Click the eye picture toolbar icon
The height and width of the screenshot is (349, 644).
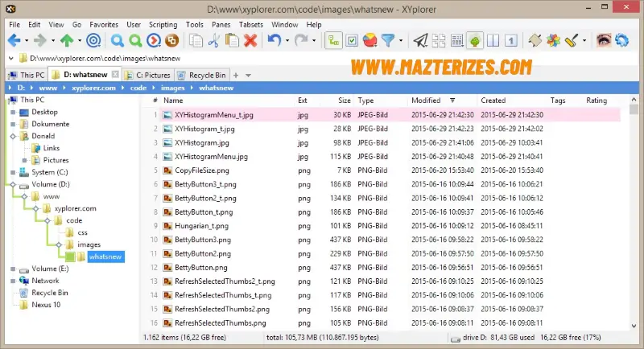click(x=603, y=40)
